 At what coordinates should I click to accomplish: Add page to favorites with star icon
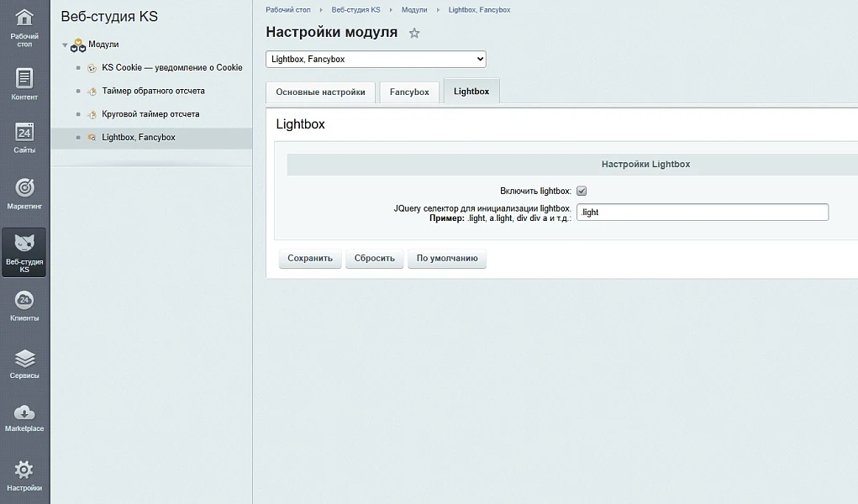pyautogui.click(x=414, y=34)
